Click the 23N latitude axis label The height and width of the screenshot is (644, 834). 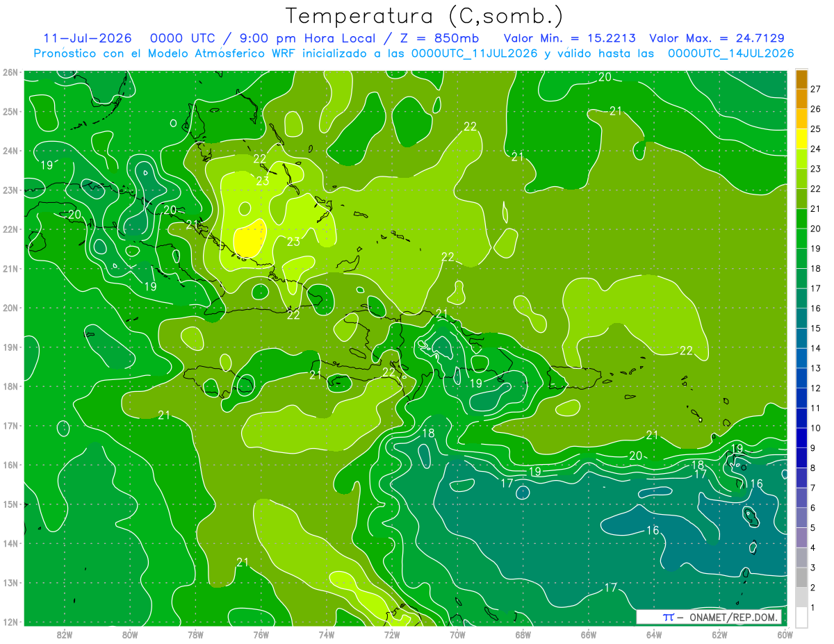pos(10,190)
